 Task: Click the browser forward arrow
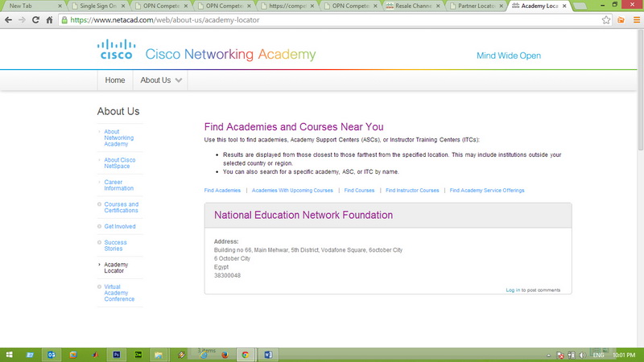[22, 19]
